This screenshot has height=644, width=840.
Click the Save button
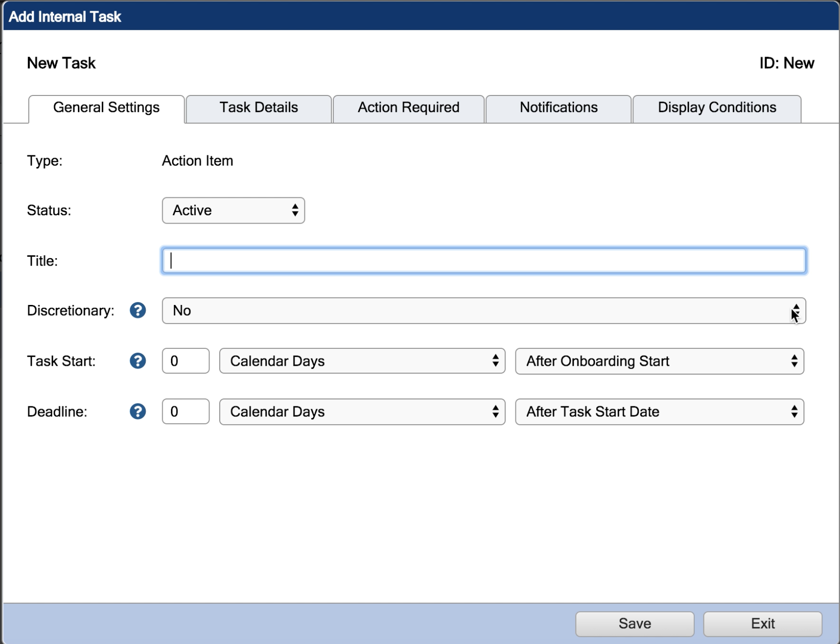(634, 624)
